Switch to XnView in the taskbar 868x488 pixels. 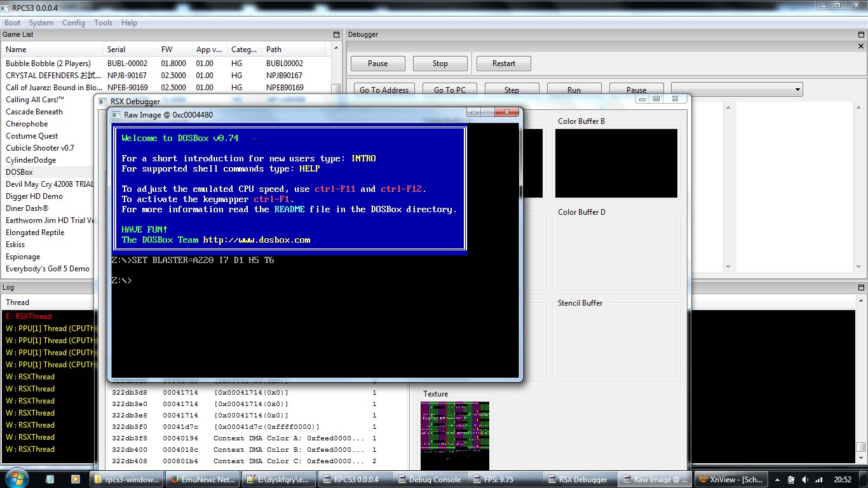(730, 480)
